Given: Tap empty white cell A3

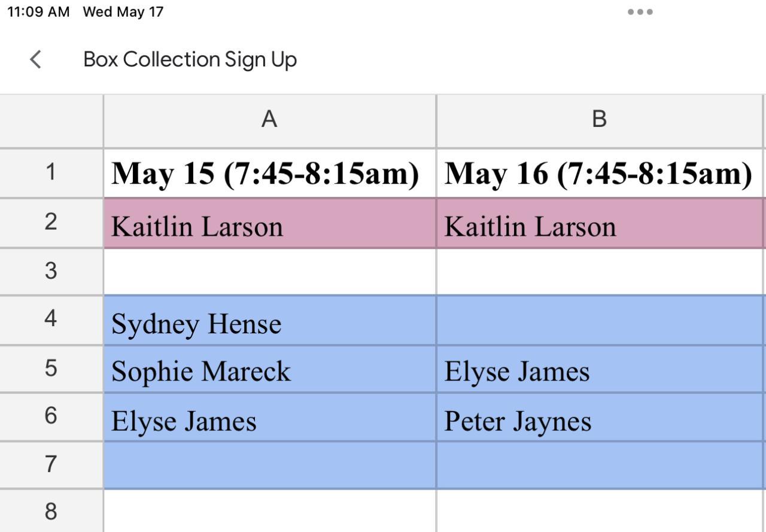Looking at the screenshot, I should point(269,271).
